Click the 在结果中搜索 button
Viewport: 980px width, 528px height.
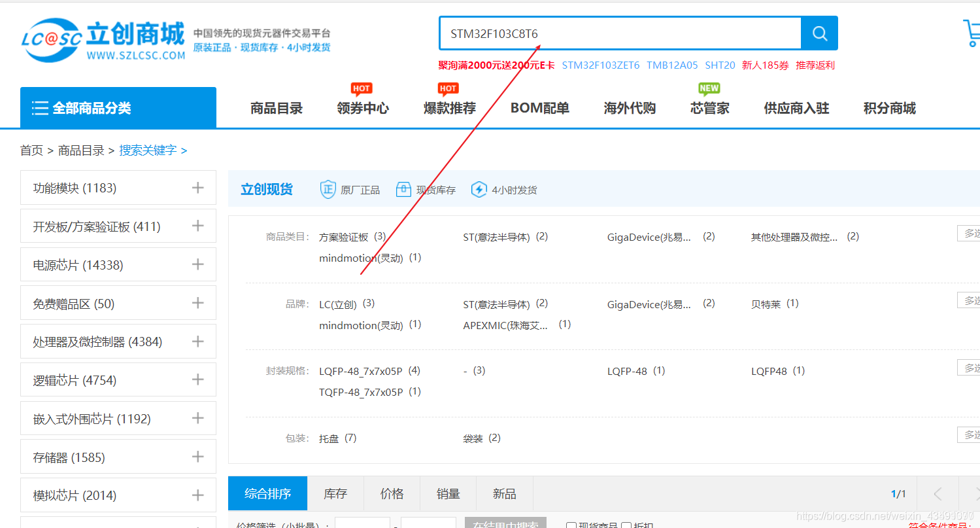[505, 523]
